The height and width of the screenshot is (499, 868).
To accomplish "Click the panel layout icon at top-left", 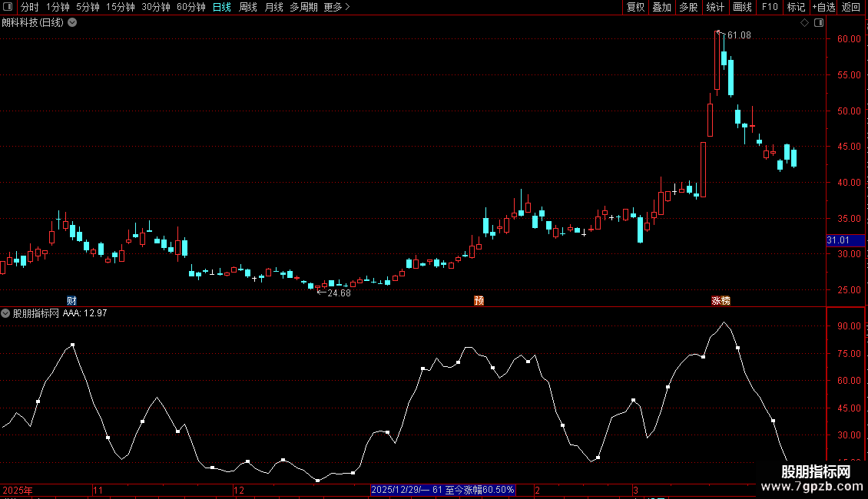I will [7, 7].
